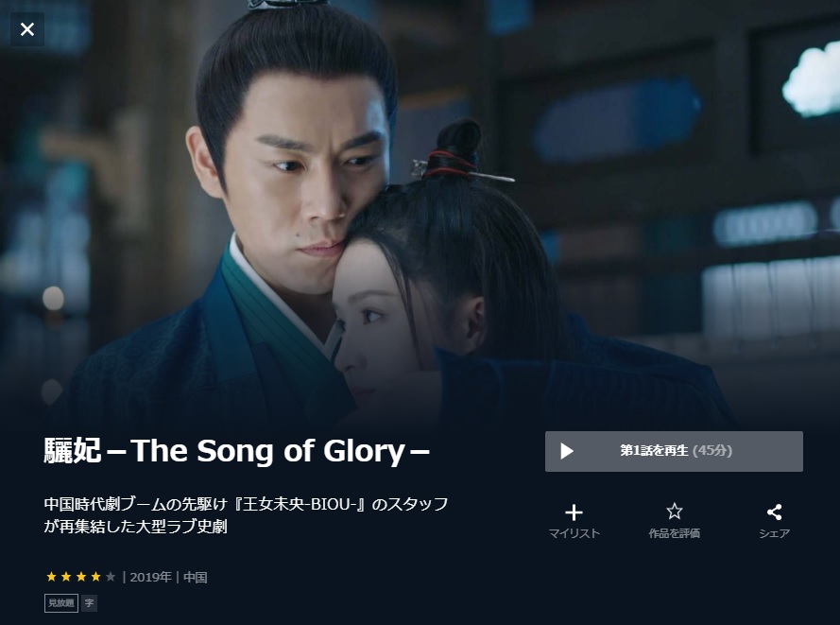Viewport: 840px width, 625px height.
Task: Select the 中国 country text
Action: click(196, 578)
